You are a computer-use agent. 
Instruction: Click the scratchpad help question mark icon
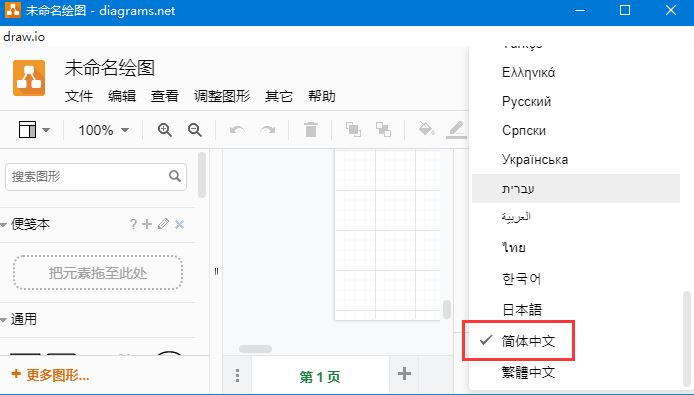point(133,224)
